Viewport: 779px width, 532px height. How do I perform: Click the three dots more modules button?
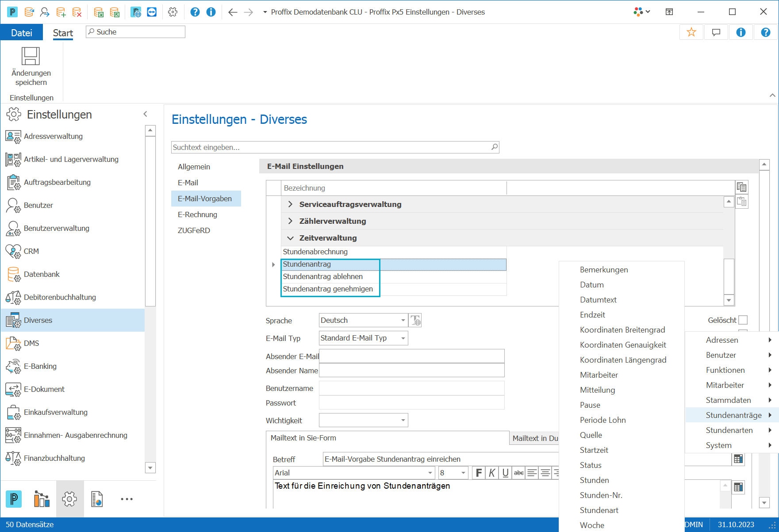point(127,499)
